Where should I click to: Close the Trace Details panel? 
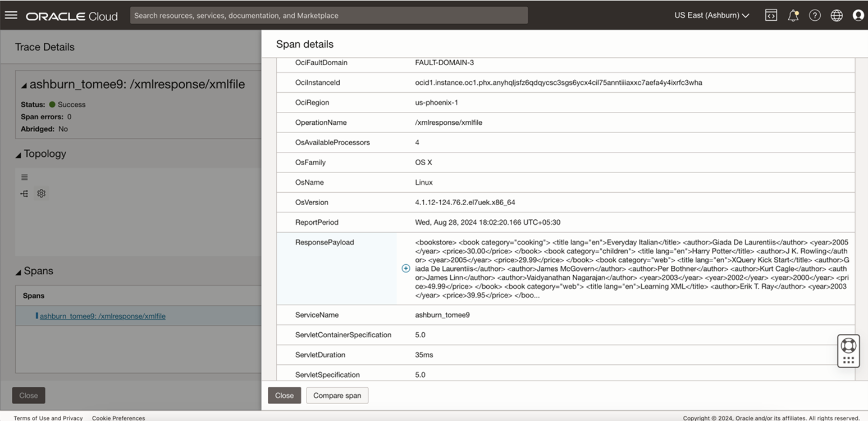(x=29, y=395)
